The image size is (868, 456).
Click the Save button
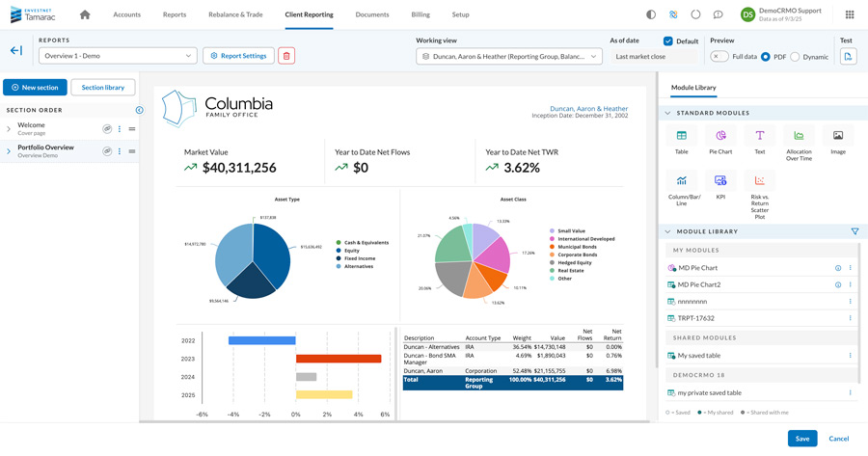coord(802,439)
